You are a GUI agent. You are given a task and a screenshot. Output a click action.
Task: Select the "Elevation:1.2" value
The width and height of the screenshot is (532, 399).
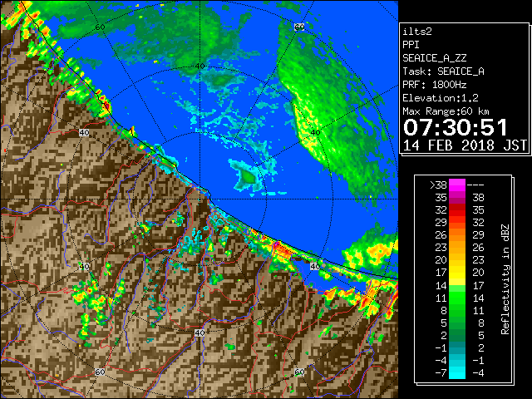coord(441,98)
